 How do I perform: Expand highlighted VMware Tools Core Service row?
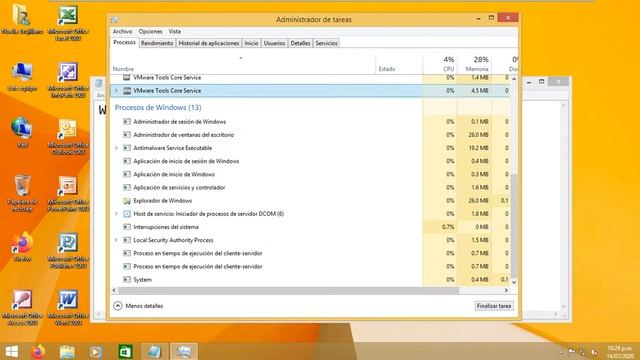pyautogui.click(x=116, y=91)
